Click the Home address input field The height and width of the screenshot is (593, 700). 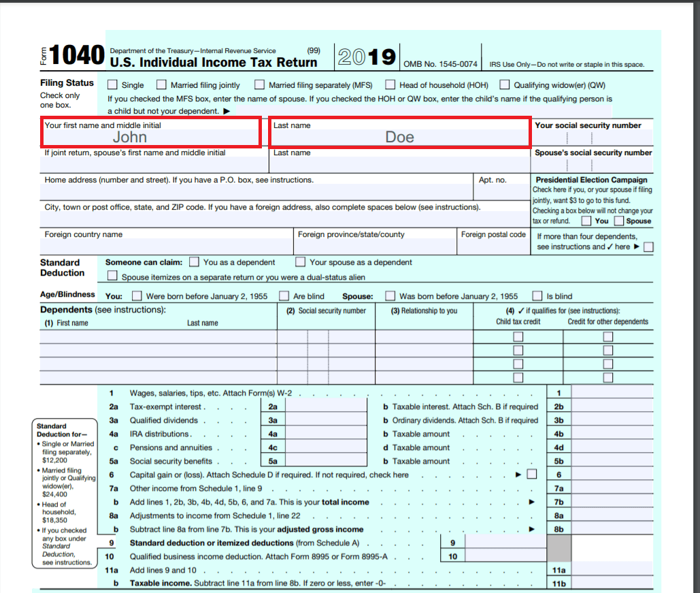pyautogui.click(x=257, y=191)
